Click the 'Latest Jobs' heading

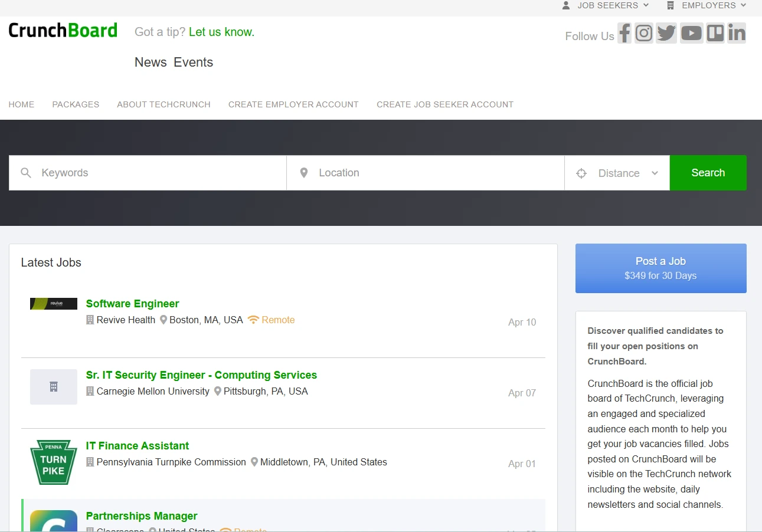click(x=51, y=262)
